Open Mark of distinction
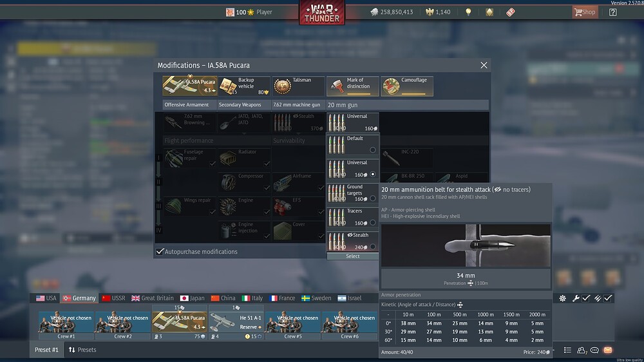 tap(352, 86)
